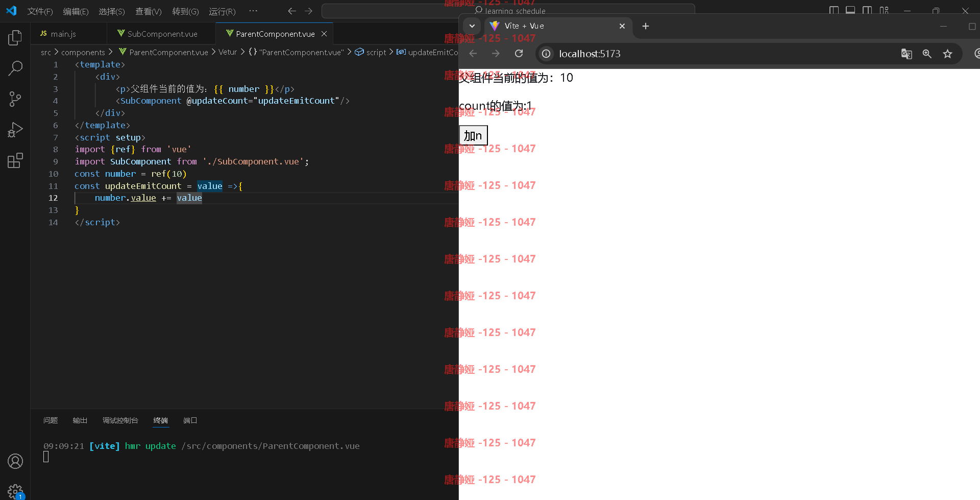Click the zoom magnifier icon in address bar
This screenshot has height=500, width=980.
pos(927,54)
